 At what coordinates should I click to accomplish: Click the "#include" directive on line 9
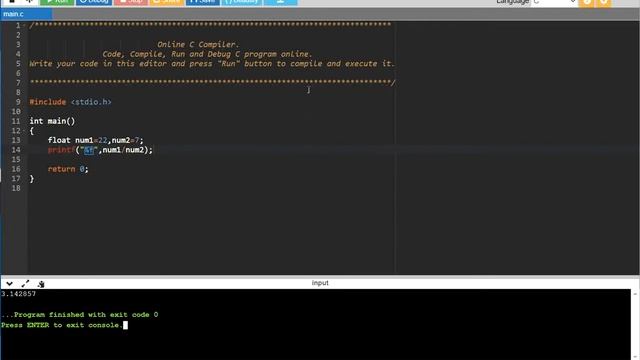[x=47, y=102]
